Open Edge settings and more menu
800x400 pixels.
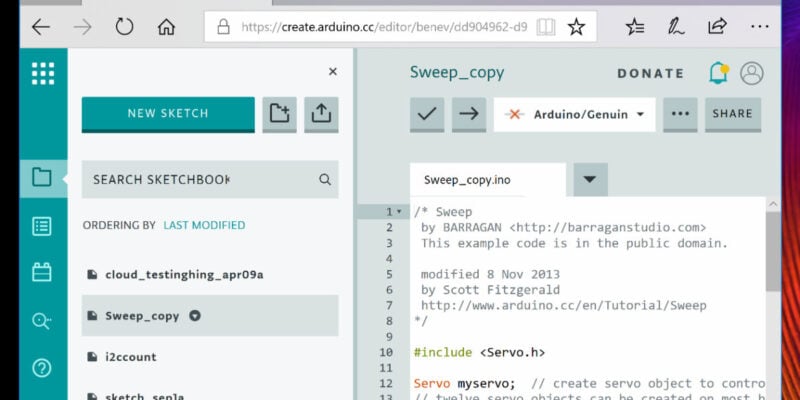coord(760,27)
